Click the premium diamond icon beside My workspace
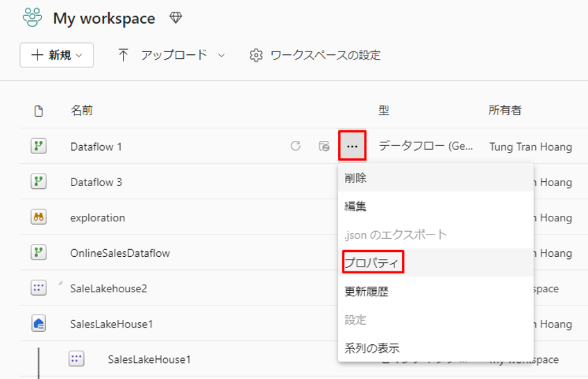The image size is (588, 379). click(x=176, y=19)
